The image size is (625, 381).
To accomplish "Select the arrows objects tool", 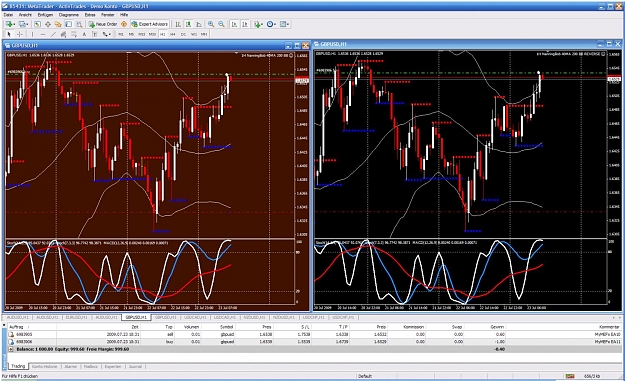I will (x=105, y=34).
